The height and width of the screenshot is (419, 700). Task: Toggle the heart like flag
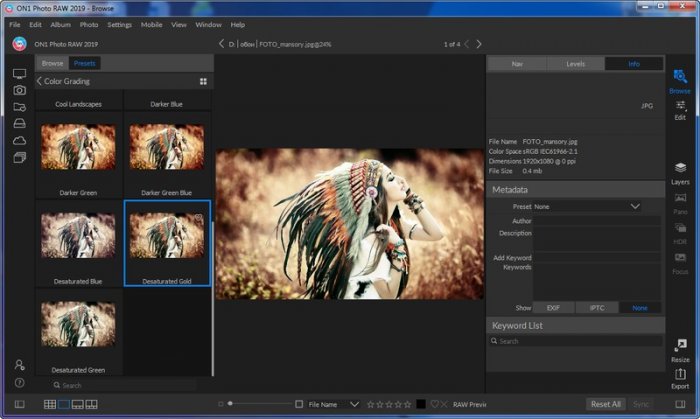pos(434,404)
